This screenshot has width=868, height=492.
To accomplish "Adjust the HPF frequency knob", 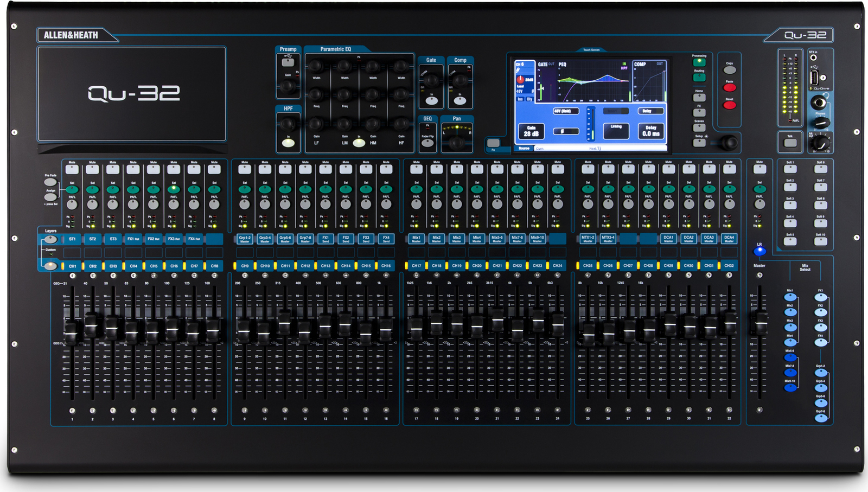I will point(288,125).
